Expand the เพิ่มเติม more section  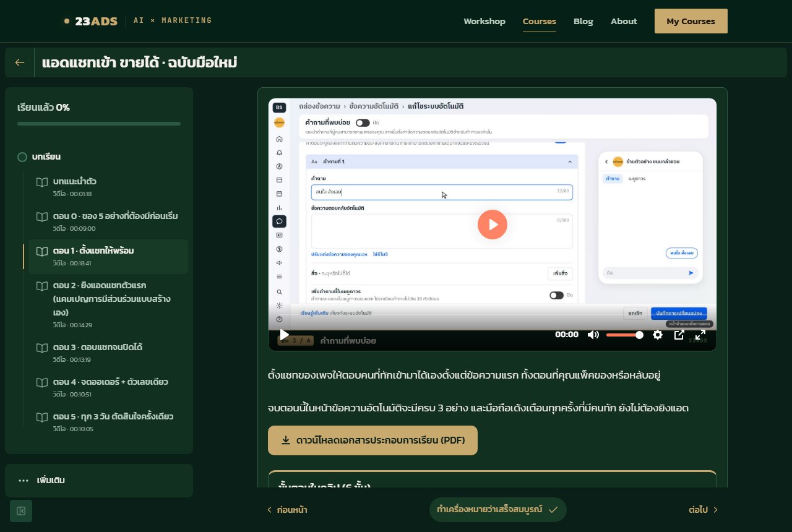(99, 481)
